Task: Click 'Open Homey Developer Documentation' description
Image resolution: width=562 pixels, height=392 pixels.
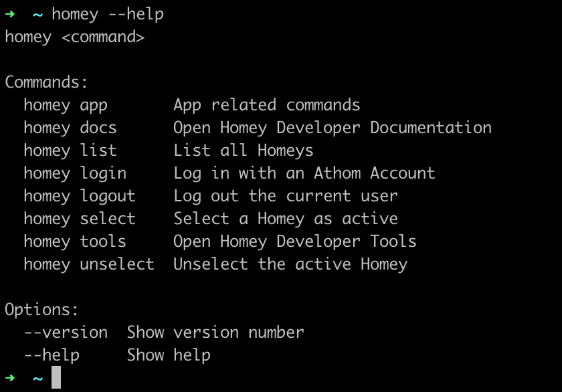Action: [333, 128]
